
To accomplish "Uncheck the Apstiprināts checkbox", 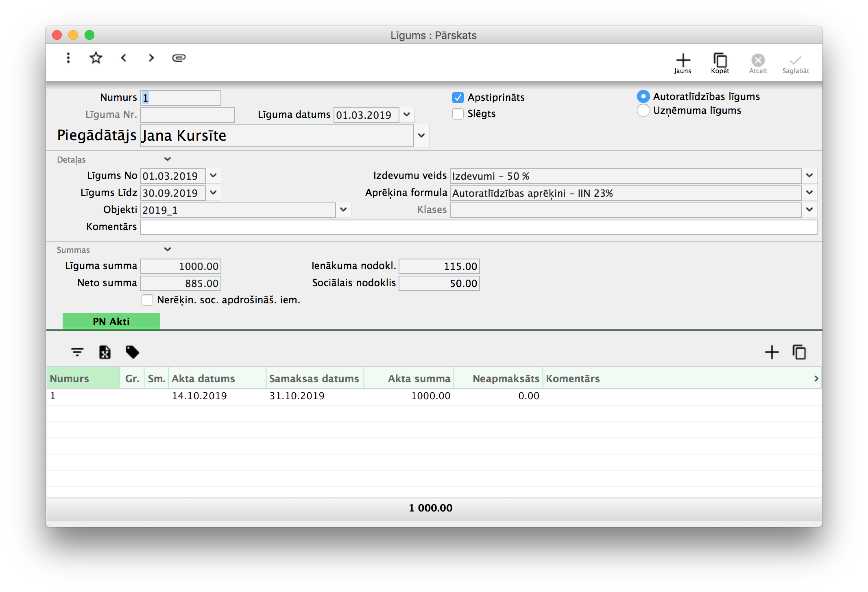I will tap(458, 98).
